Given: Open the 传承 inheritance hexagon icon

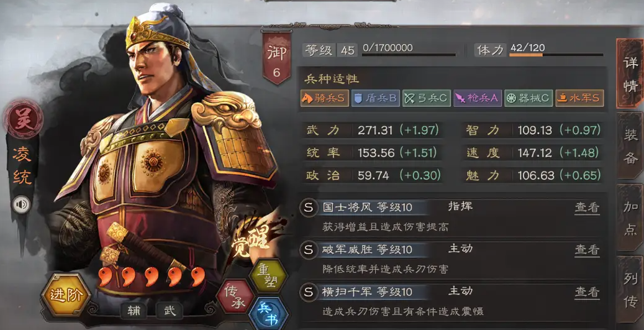Looking at the screenshot, I should point(235,296).
